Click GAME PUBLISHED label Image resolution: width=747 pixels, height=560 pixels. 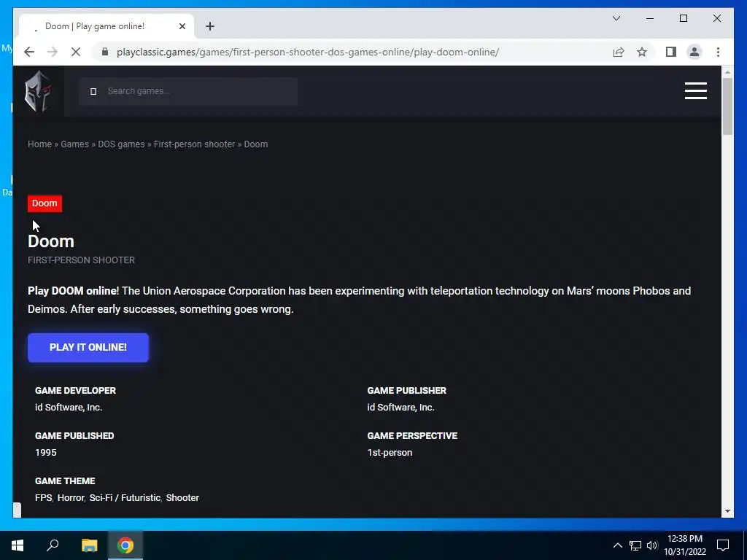coord(74,436)
